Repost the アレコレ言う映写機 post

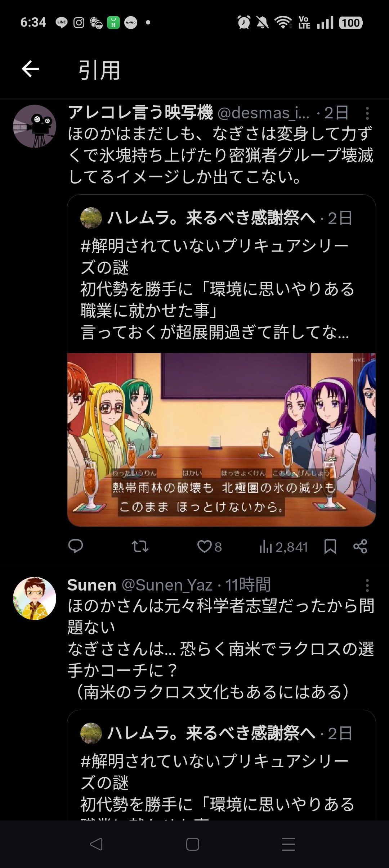click(x=140, y=547)
